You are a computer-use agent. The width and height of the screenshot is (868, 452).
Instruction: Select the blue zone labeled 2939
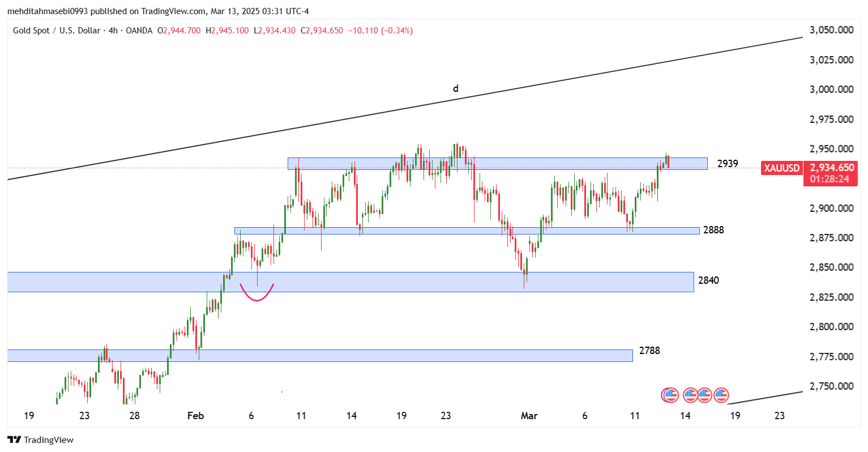[498, 164]
